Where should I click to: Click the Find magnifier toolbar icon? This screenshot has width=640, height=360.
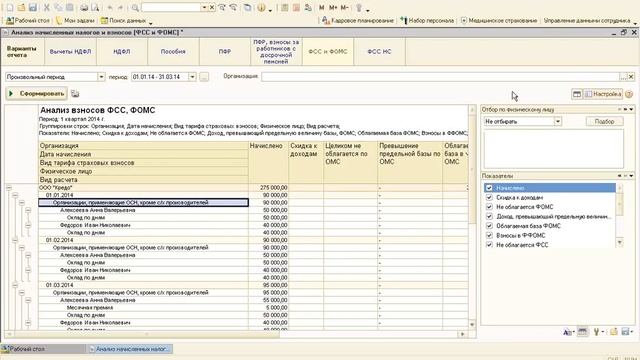coord(135,7)
